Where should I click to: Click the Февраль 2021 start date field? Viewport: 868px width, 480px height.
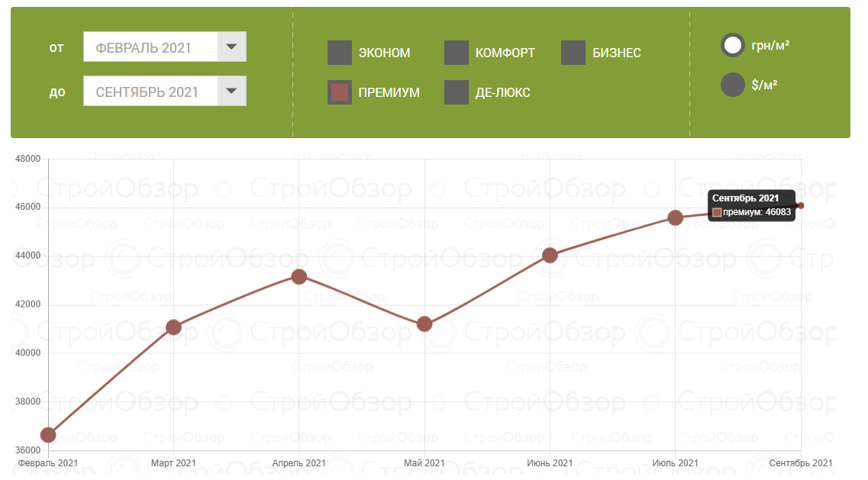pyautogui.click(x=150, y=47)
